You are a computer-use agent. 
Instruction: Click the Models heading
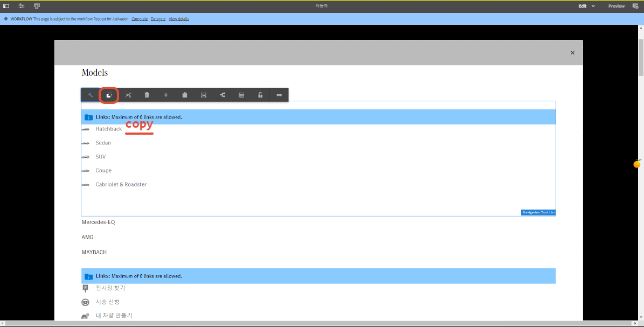[95, 73]
